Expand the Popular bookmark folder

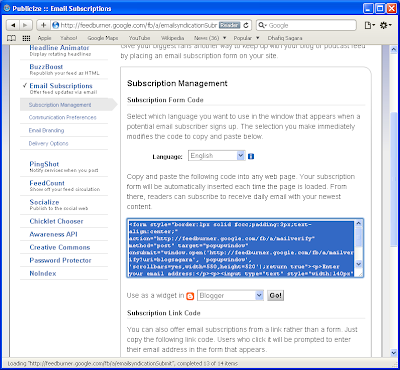(246, 38)
